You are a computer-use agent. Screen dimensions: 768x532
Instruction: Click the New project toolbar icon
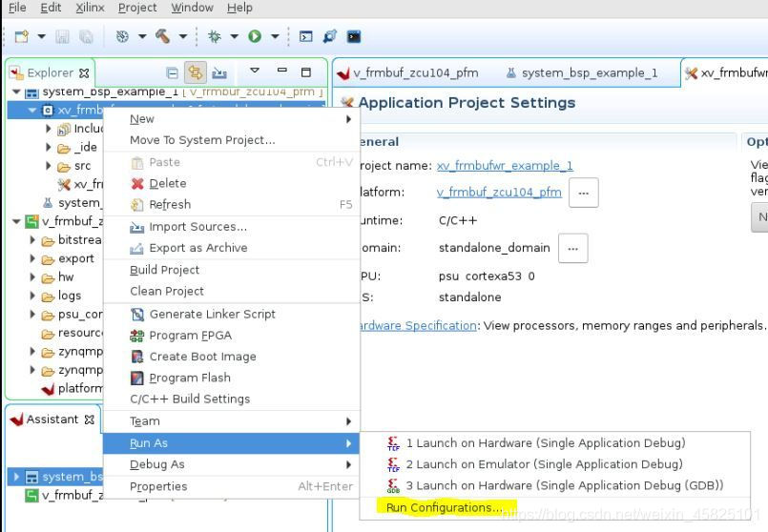click(x=22, y=37)
